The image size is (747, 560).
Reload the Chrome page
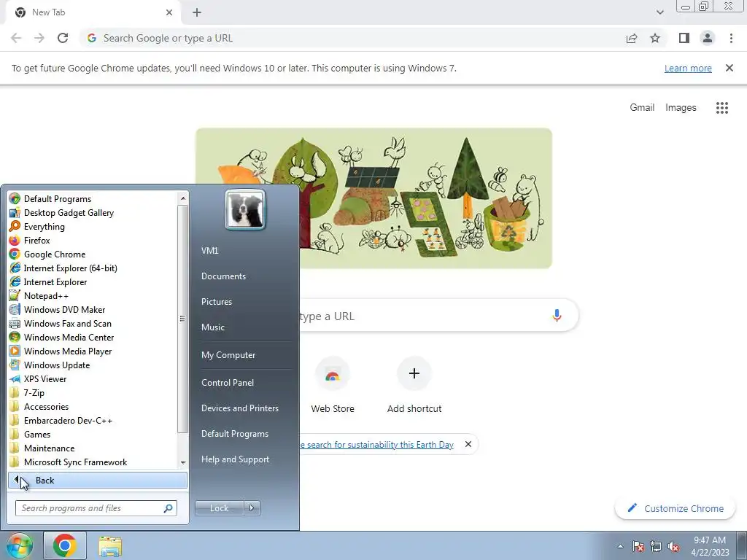coord(63,38)
